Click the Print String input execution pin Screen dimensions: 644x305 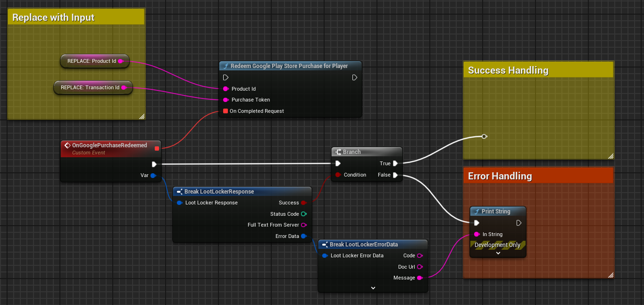[477, 223]
